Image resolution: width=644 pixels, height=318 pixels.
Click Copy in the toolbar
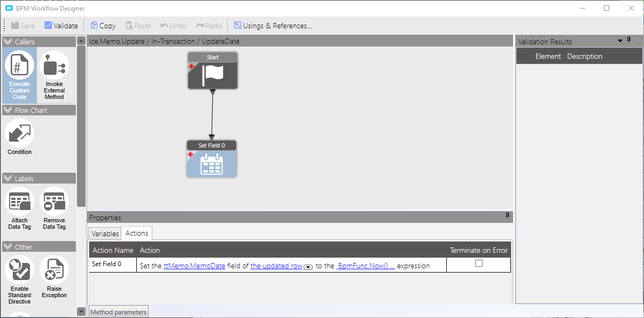tap(103, 26)
